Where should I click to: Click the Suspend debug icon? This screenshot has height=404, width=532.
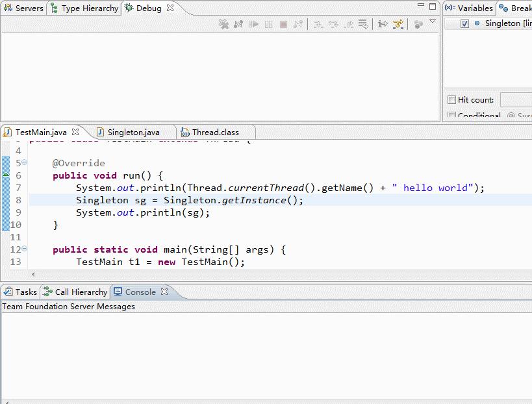(x=268, y=24)
